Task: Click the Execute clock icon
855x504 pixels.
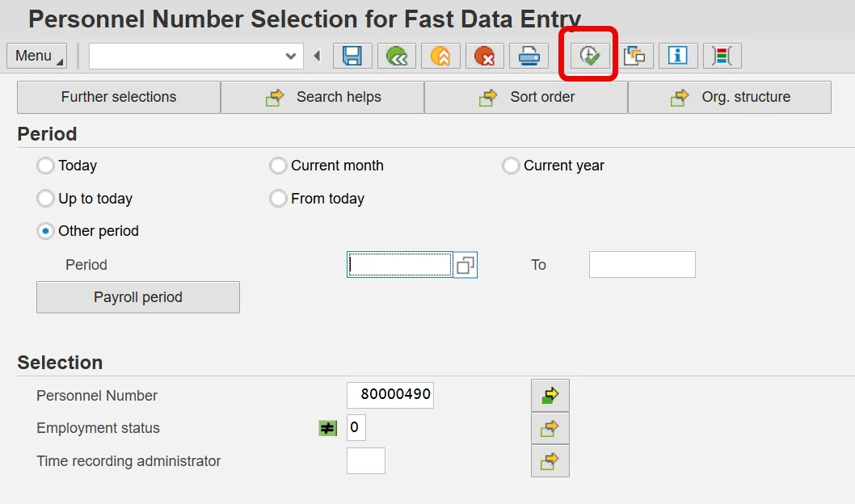Action: [x=590, y=56]
